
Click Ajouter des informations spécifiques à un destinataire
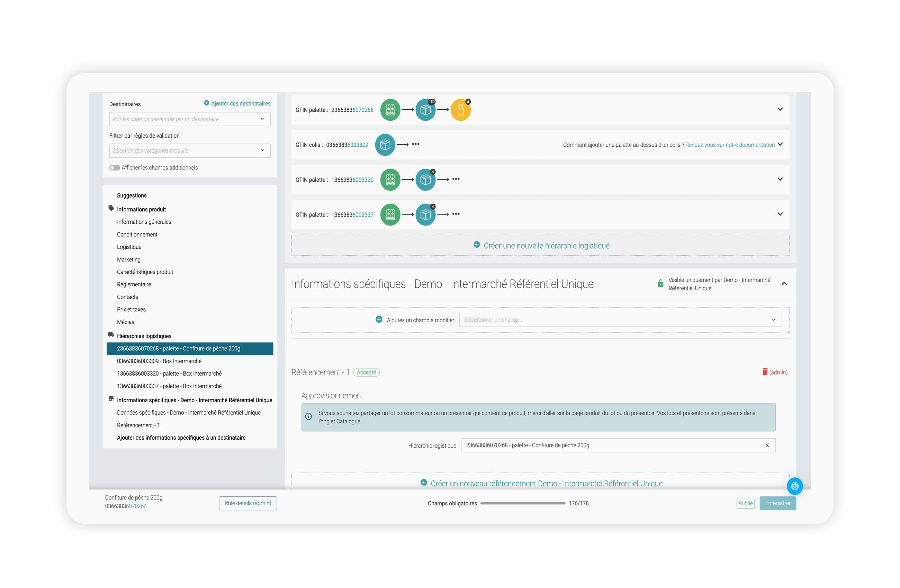[x=181, y=438]
